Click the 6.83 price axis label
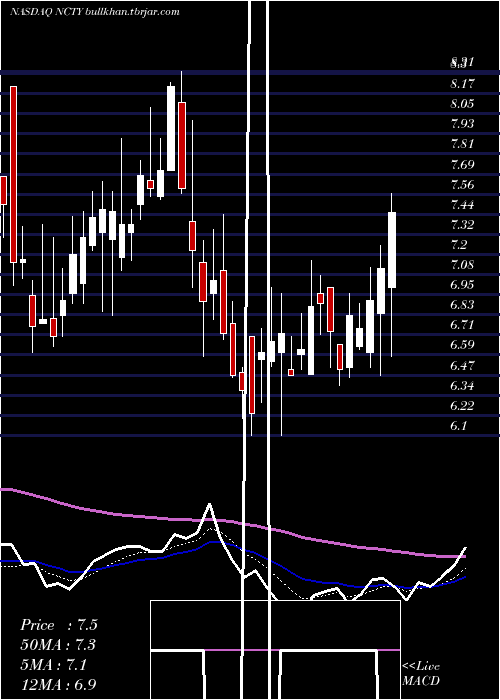This screenshot has height=700, width=500. click(x=462, y=304)
